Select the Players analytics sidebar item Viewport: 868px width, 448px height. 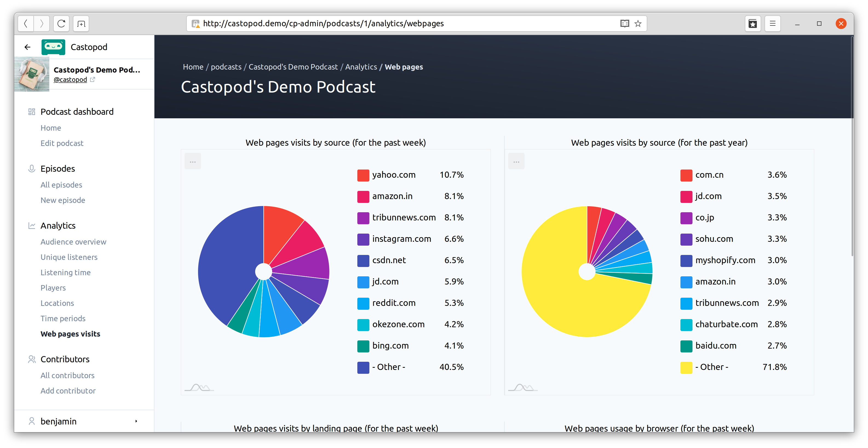53,288
